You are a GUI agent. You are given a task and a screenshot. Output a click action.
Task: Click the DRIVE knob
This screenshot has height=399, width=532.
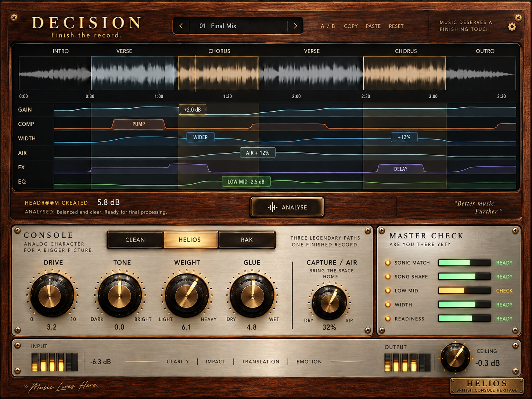pyautogui.click(x=51, y=295)
